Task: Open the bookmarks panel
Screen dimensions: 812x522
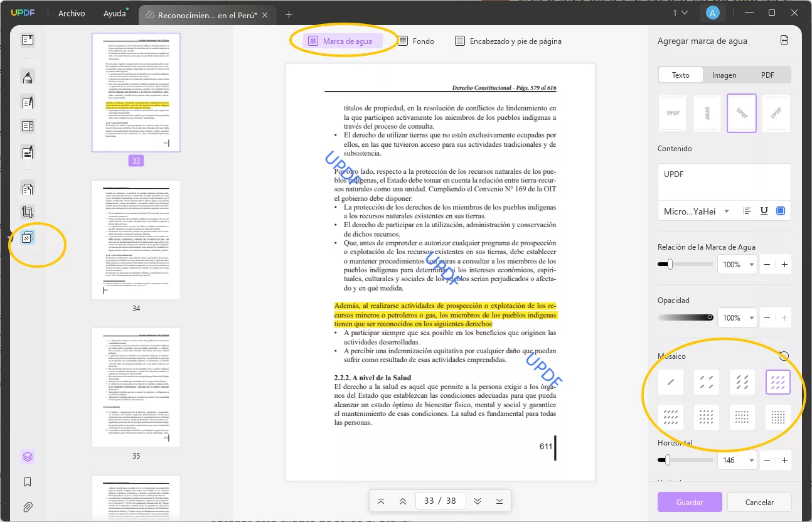Action: pos(28,482)
